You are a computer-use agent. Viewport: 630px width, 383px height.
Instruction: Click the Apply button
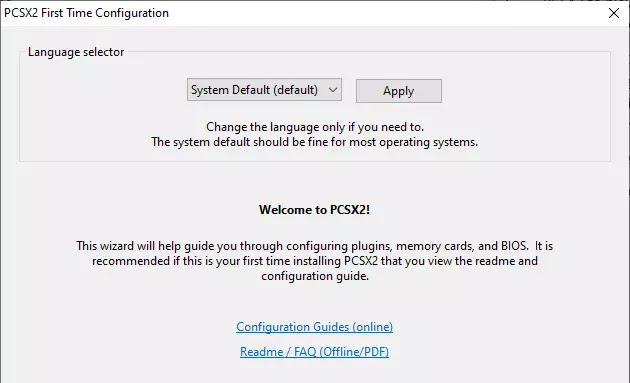tap(399, 91)
